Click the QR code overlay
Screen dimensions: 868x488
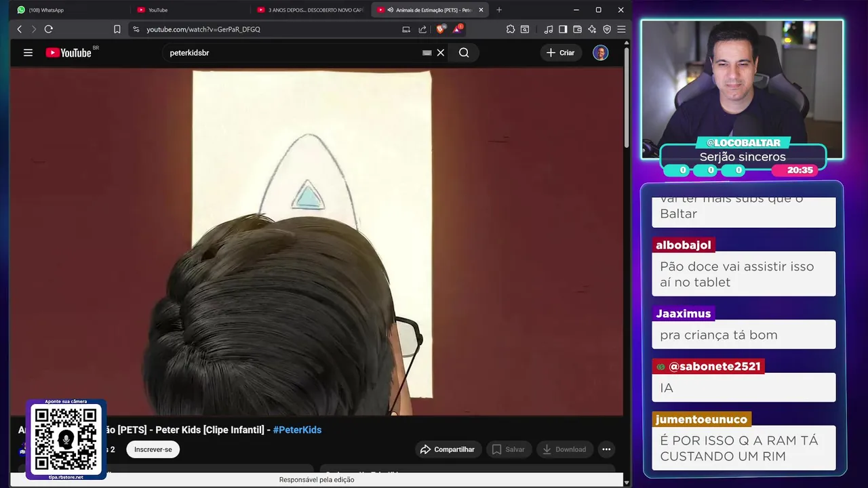[66, 439]
